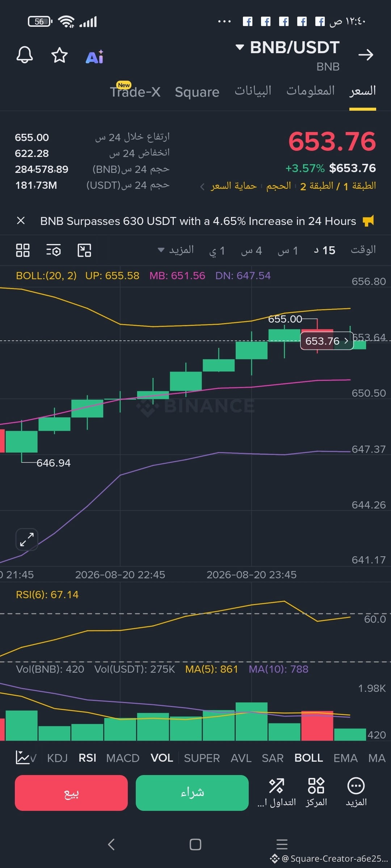Switch to the Trade-X tab
The height and width of the screenshot is (868, 391).
coord(135,92)
